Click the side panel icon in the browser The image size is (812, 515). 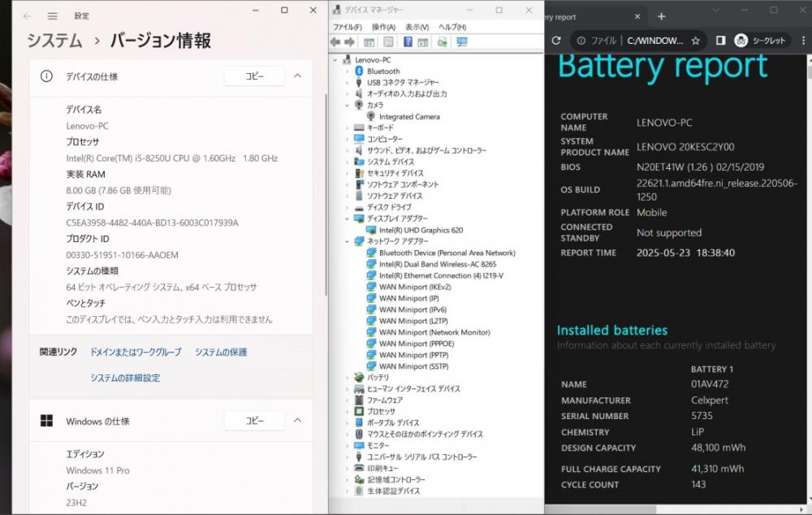[720, 41]
